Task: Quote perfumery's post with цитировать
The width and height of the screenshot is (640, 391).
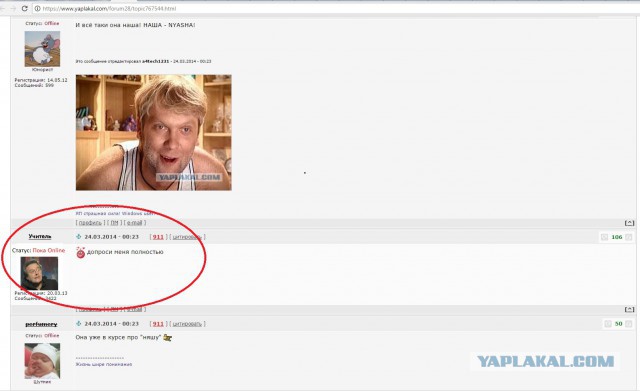Action: click(x=187, y=324)
